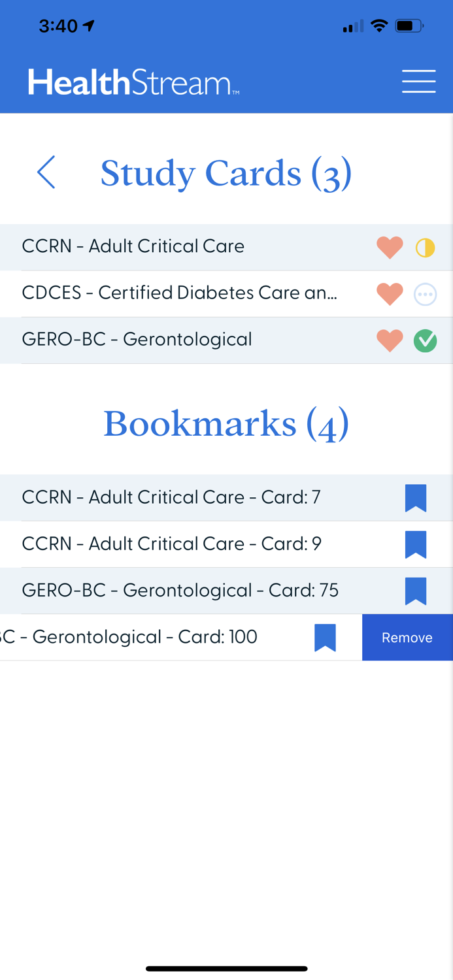Open the hamburger navigation menu
Screen dimensions: 453x980
(418, 81)
